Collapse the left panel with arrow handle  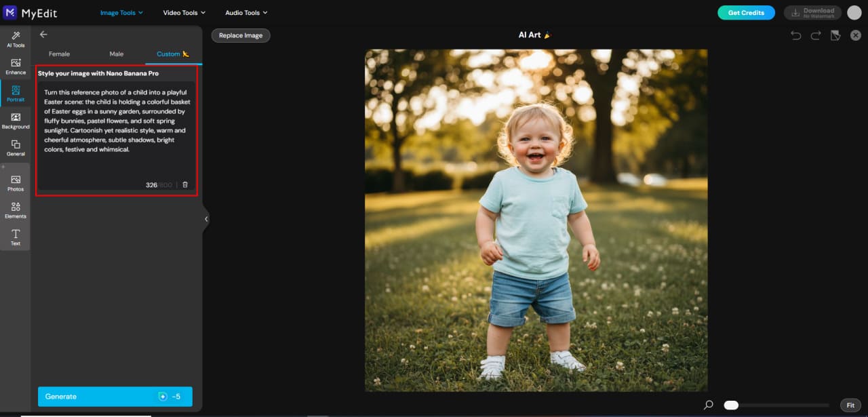coord(206,219)
